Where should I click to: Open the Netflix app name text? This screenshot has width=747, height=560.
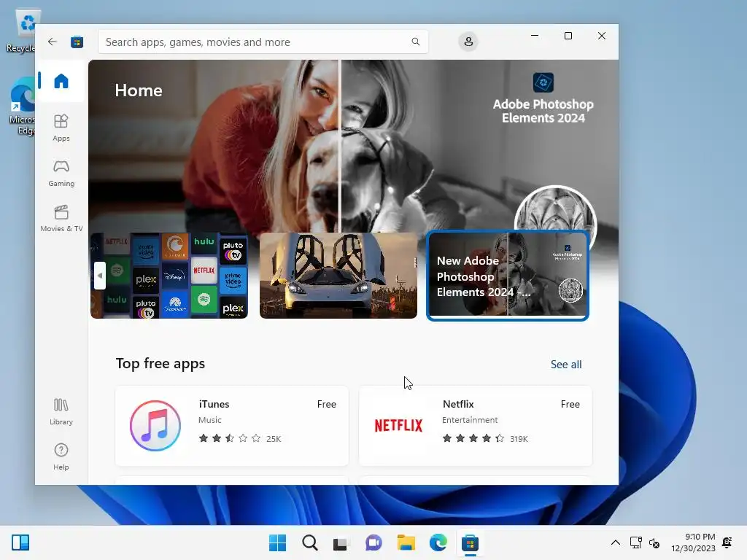tap(458, 404)
